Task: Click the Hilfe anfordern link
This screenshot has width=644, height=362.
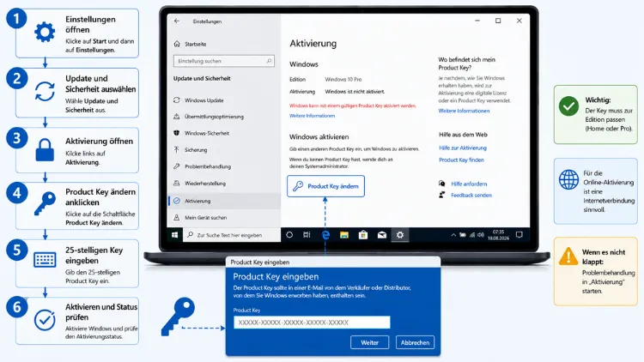Action: (469, 184)
